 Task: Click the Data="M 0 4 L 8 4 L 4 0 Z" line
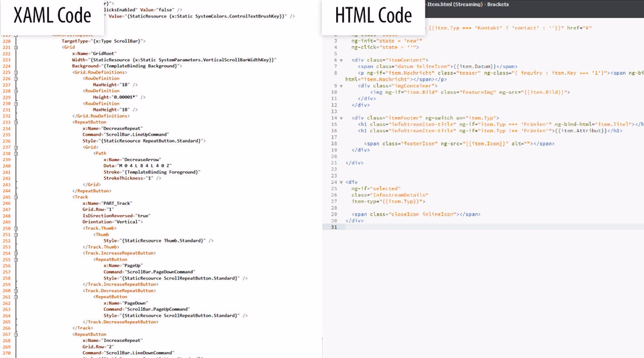click(138, 166)
